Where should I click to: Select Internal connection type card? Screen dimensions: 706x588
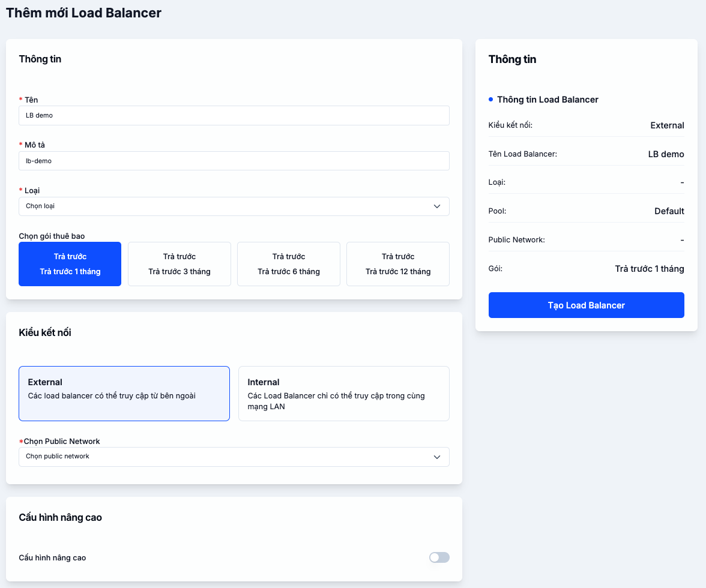coord(344,394)
